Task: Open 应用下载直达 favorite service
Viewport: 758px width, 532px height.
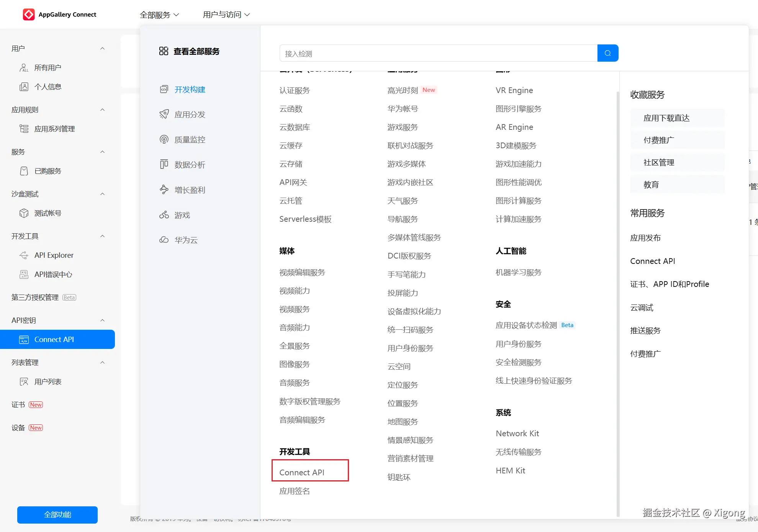Action: point(666,118)
